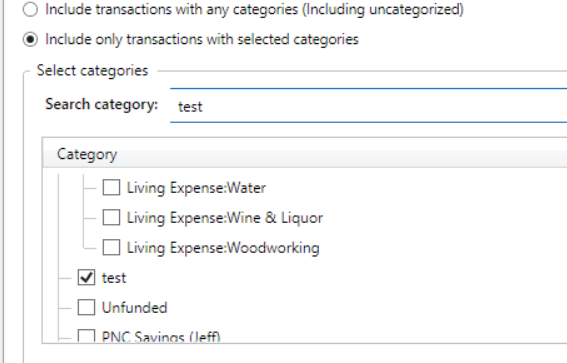
Task: Enable the Living Expense:Wine & Liquor checkbox
Action: 111,218
